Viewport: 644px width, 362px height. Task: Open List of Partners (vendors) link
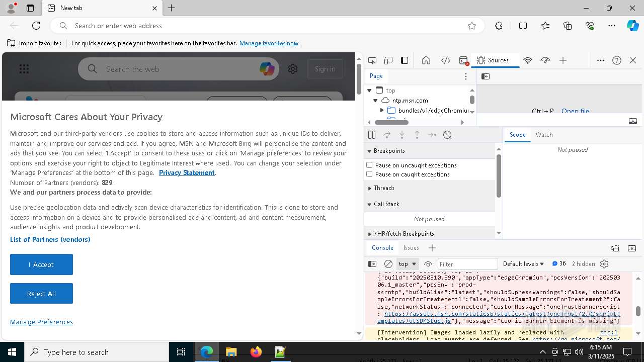point(50,239)
